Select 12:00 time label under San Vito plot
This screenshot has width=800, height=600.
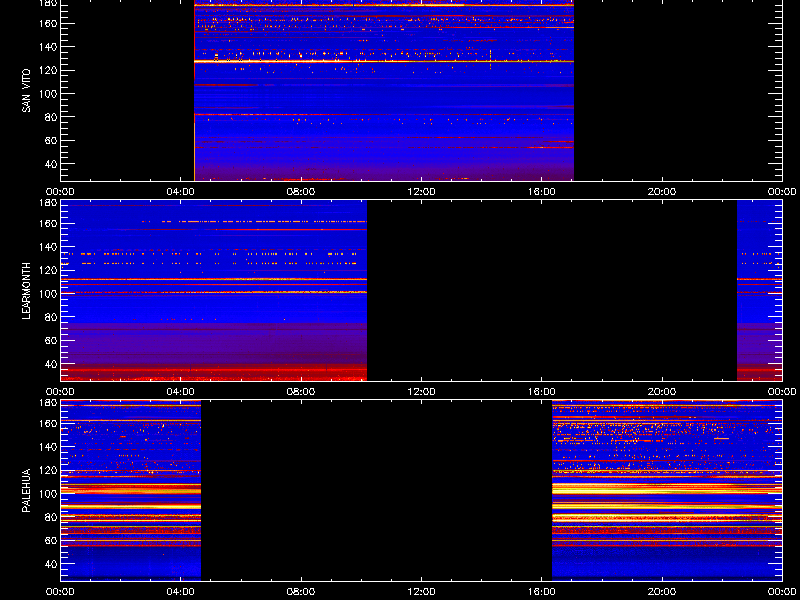pyautogui.click(x=421, y=192)
